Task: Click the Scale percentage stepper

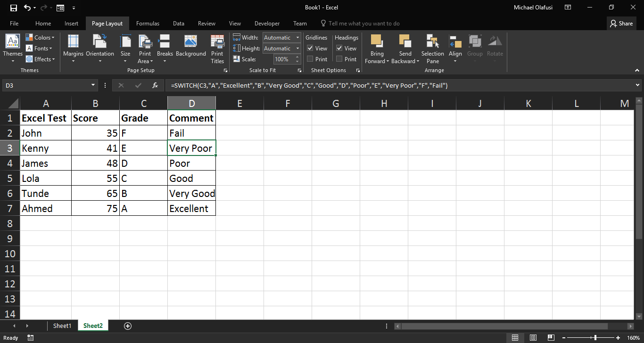Action: pyautogui.click(x=297, y=59)
